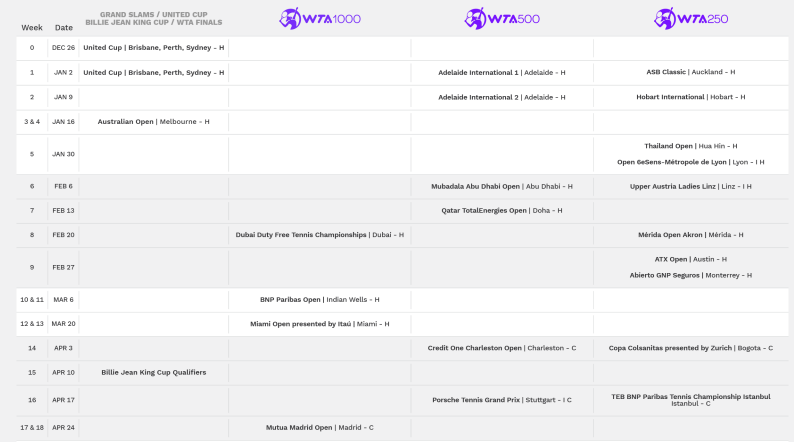Image resolution: width=794 pixels, height=442 pixels.
Task: Select Hobart International entry
Action: [691, 97]
